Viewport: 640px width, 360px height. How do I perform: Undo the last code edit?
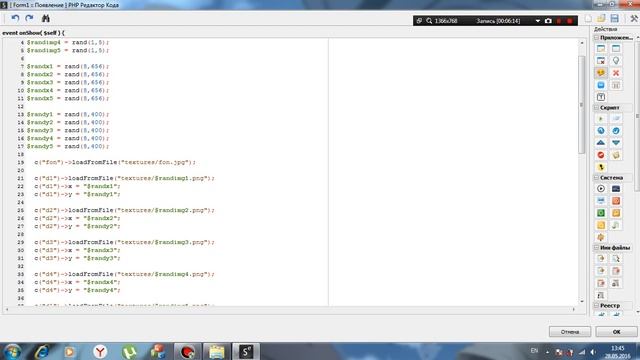coord(15,18)
